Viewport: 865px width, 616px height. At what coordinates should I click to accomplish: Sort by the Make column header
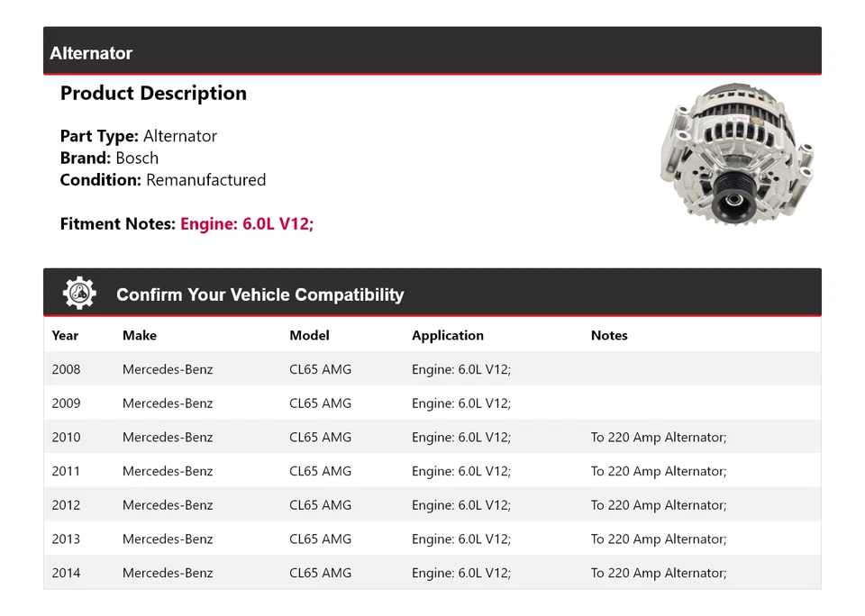click(x=139, y=335)
